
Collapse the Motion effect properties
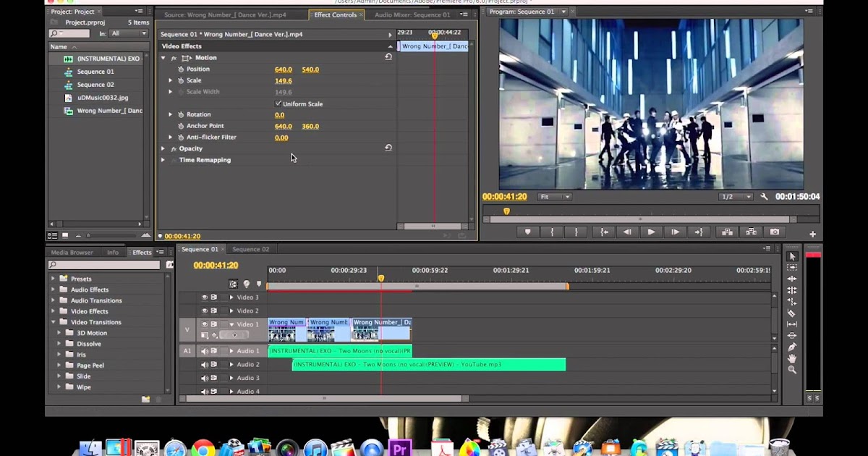click(163, 57)
